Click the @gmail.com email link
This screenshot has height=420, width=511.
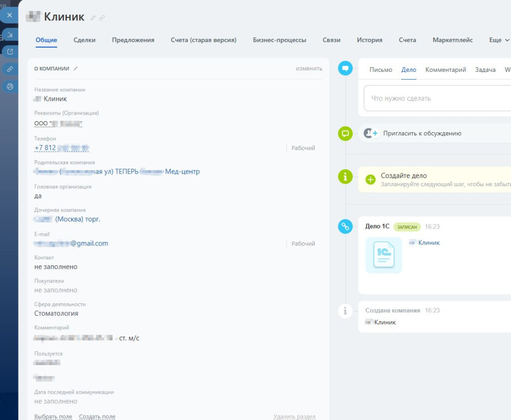click(71, 243)
